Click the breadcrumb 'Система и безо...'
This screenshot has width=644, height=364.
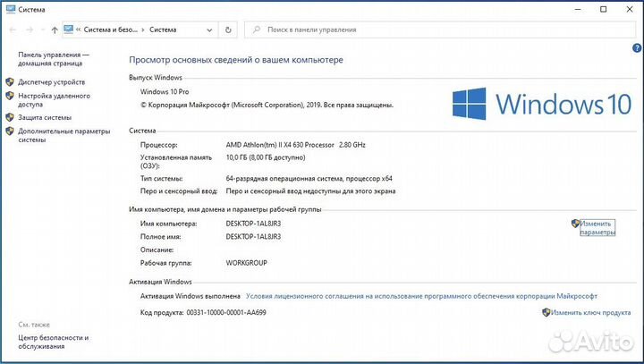pos(111,30)
